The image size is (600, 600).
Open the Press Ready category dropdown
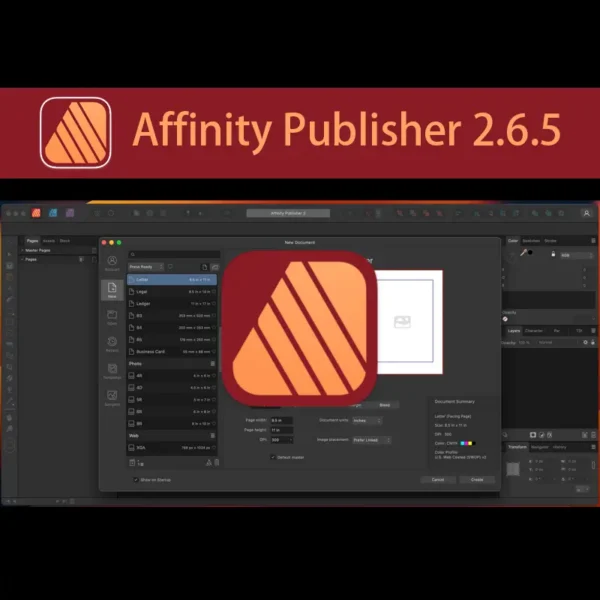(146, 267)
